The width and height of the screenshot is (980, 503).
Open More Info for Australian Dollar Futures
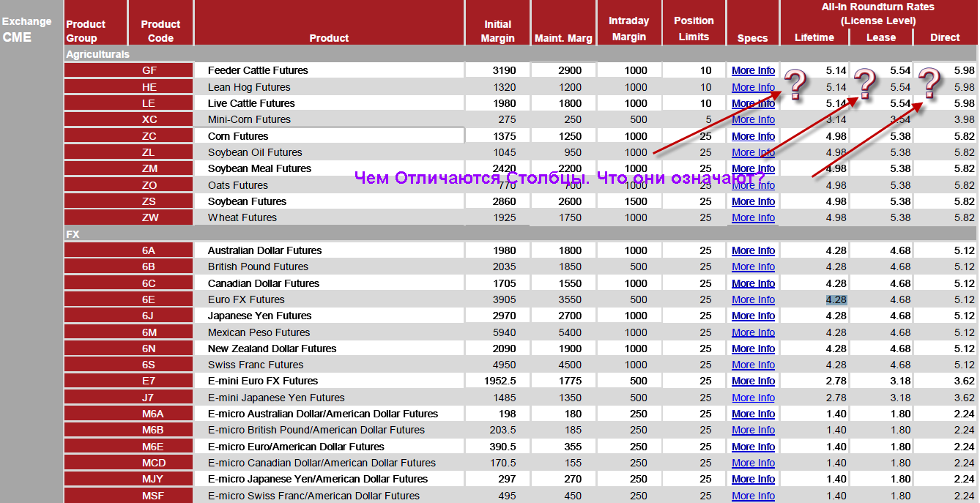[753, 250]
